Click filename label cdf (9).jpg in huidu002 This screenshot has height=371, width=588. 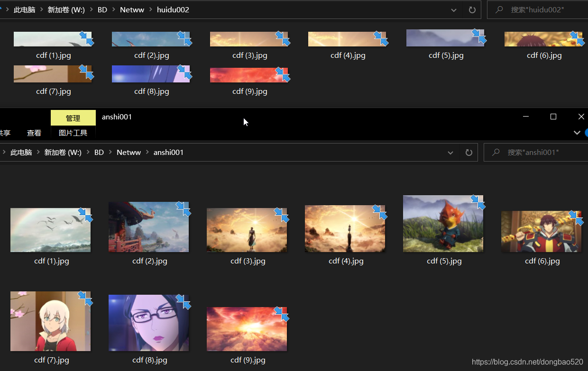pyautogui.click(x=250, y=91)
